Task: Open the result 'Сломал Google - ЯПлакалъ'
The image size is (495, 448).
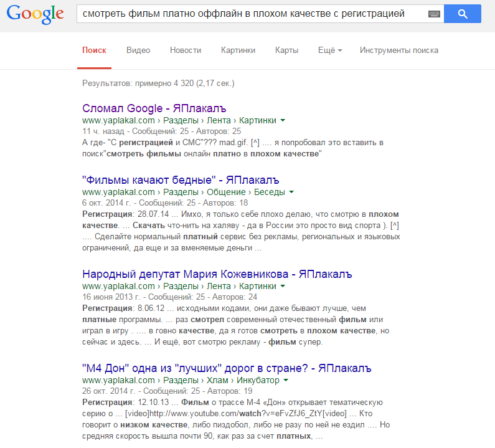Action: (154, 108)
